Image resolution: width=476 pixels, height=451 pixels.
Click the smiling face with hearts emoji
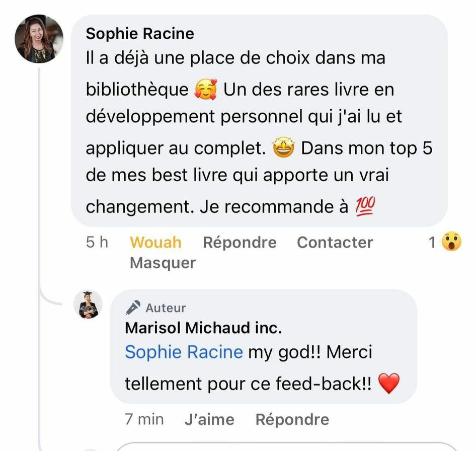click(x=206, y=90)
